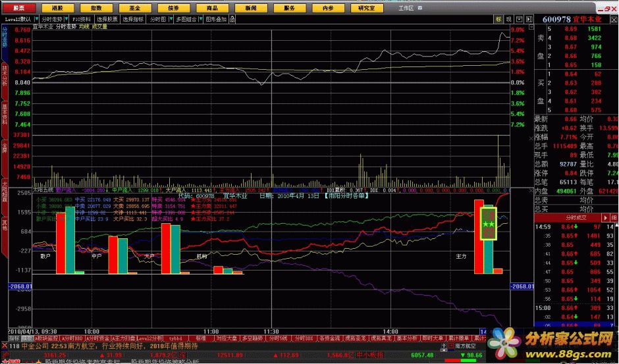This screenshot has width=619, height=364.
Task: Toggle the 技术分析 sidebar view
Action: point(5,77)
